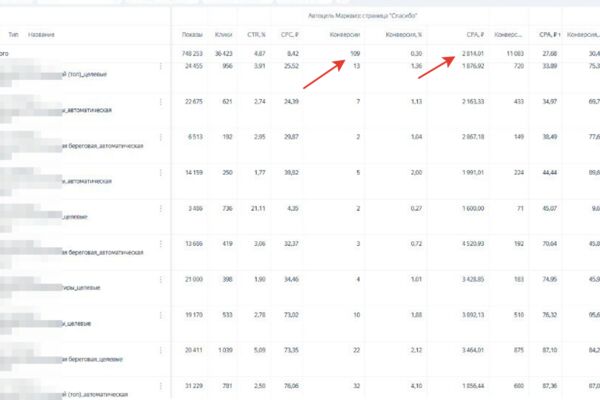Click the CPA cell 3 464,01
The height and width of the screenshot is (400, 600).
pyautogui.click(x=473, y=350)
